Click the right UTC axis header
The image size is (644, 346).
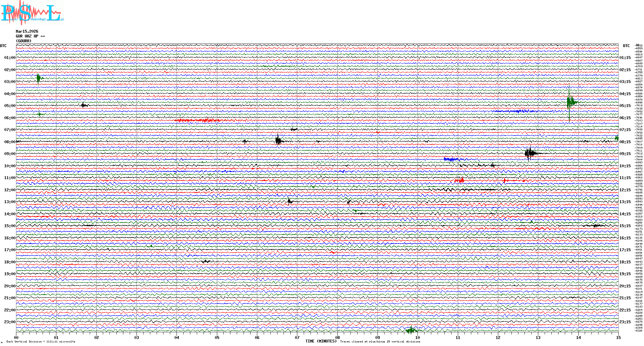point(626,46)
